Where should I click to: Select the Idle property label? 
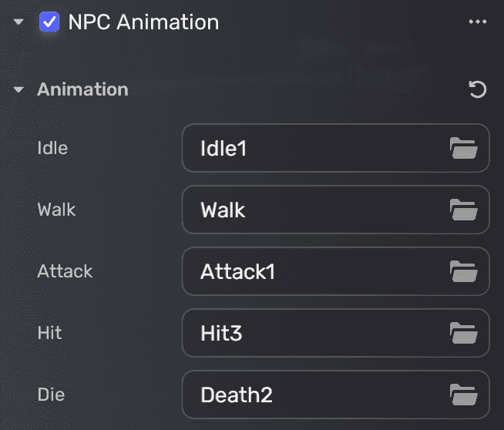click(52, 148)
